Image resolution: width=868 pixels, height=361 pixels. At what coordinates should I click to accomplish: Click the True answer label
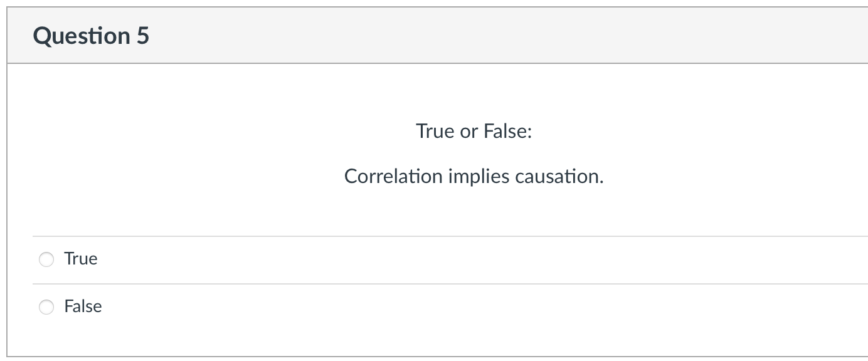(80, 258)
